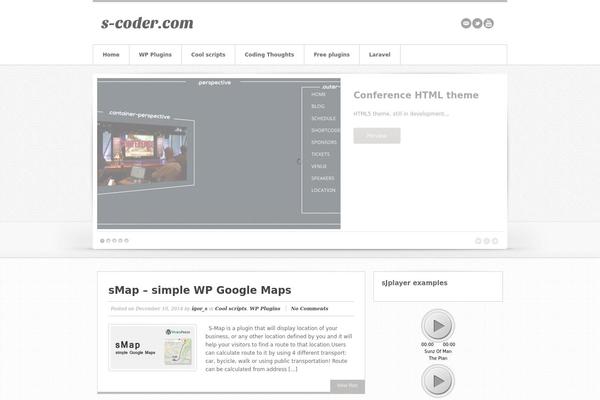Select the fifth slider pagination dot
The height and width of the screenshot is (400, 600).
(127, 241)
